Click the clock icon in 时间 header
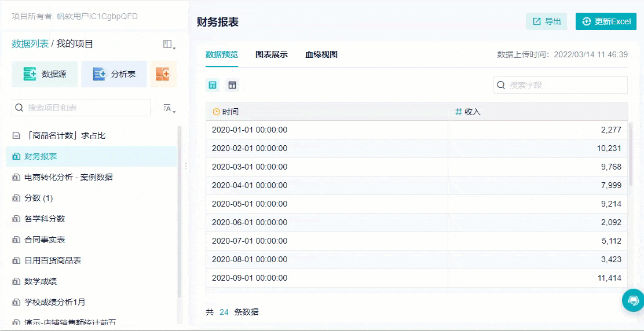This screenshot has height=331, width=644. coord(217,112)
